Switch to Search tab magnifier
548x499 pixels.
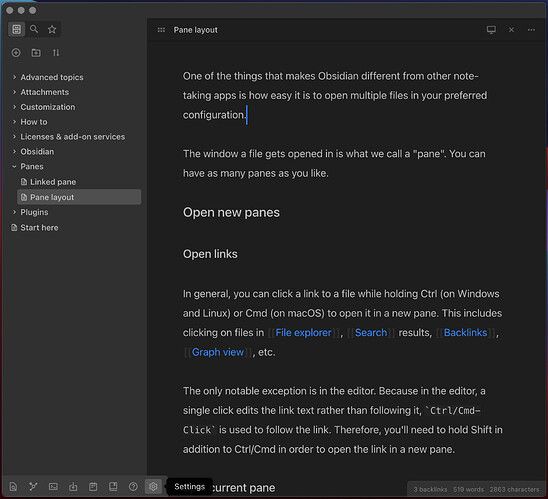34,29
